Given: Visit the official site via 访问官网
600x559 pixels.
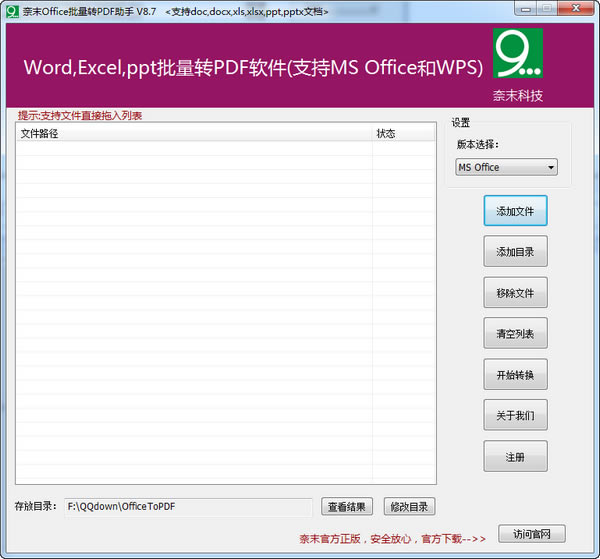Looking at the screenshot, I should pos(532,534).
